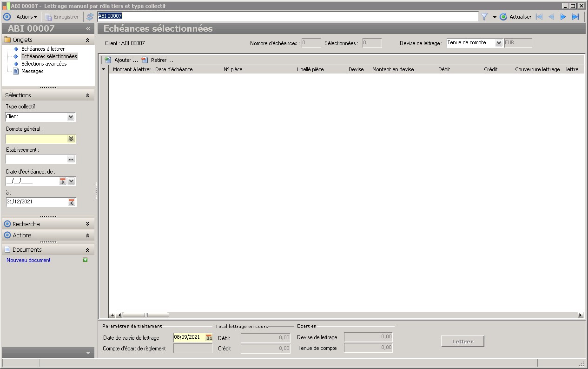Image resolution: width=588 pixels, height=369 pixels.
Task: Click the horizontal scrollbar thumb
Action: (x=145, y=315)
